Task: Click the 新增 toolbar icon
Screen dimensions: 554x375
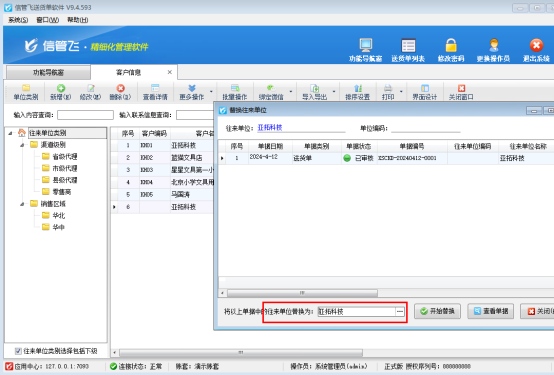Action: pos(61,88)
